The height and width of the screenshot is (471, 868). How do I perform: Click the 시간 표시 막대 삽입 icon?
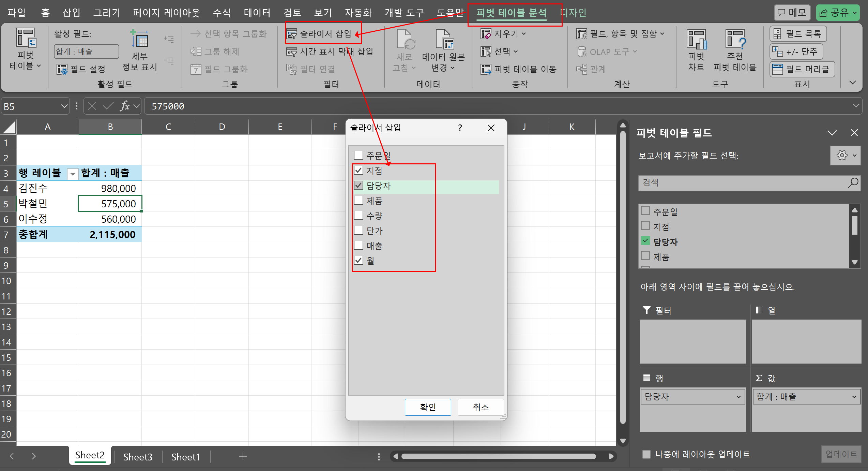tap(292, 52)
